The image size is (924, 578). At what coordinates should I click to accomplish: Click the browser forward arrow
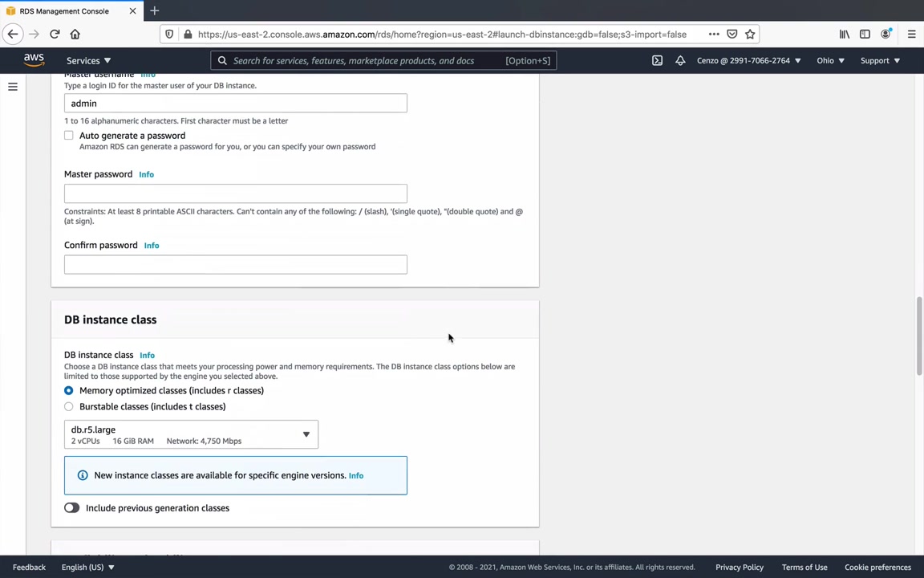pos(34,35)
